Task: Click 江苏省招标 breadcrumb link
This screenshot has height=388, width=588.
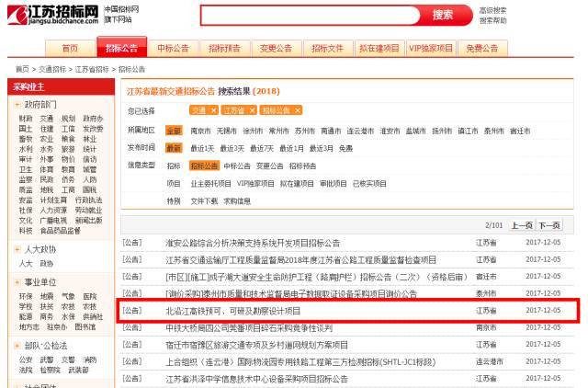Action: pyautogui.click(x=92, y=69)
